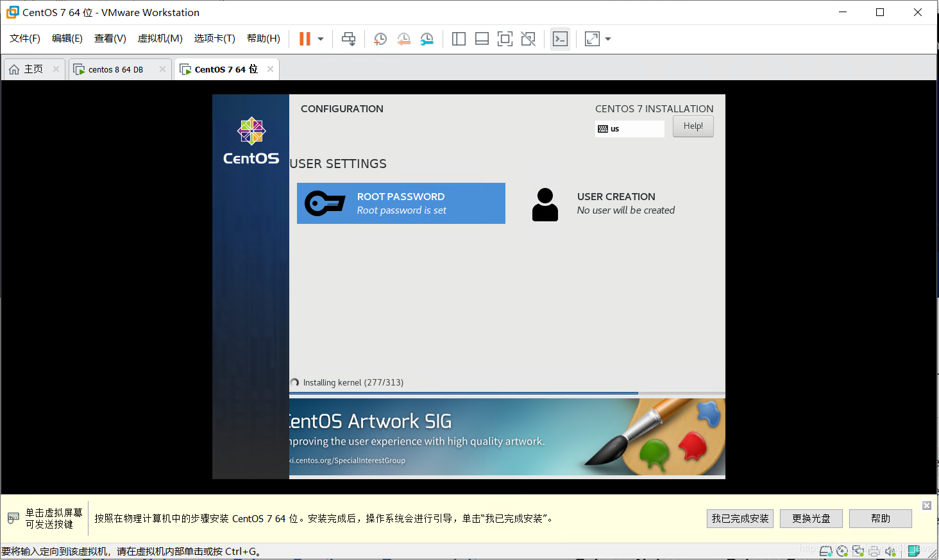Suspend the virtual machine with the pause icon
Viewport: 939px width, 560px height.
coord(303,38)
